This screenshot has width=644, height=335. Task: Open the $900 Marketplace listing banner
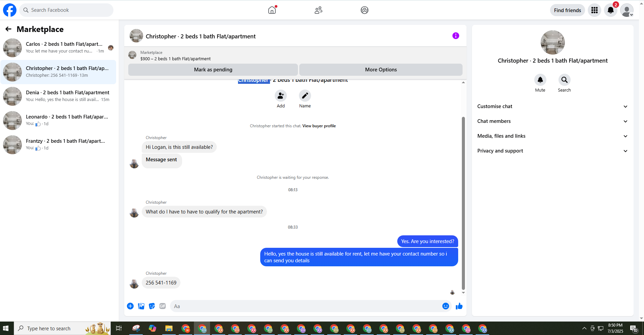(295, 56)
